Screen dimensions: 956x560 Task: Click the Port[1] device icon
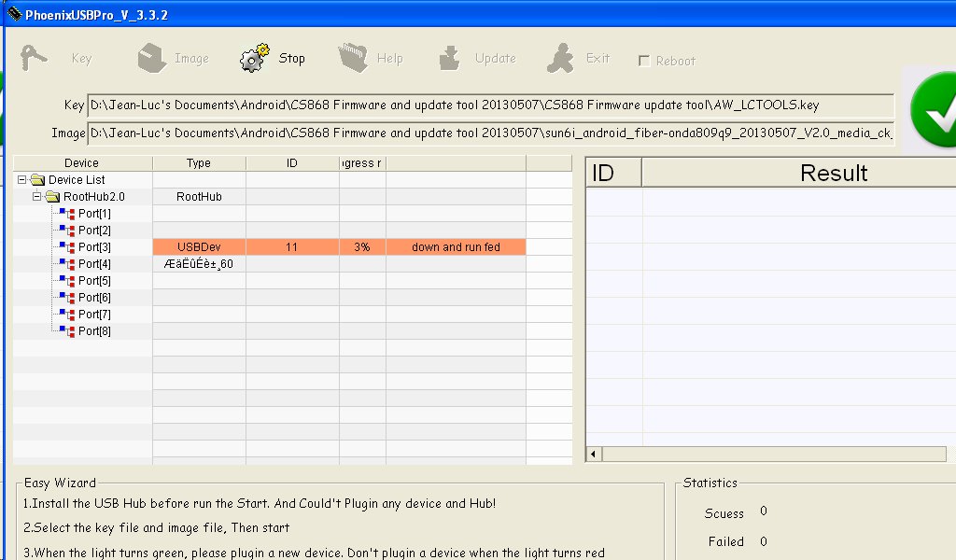point(67,214)
